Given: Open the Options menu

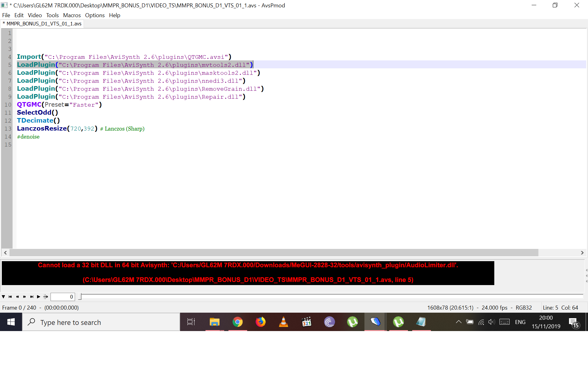Looking at the screenshot, I should tap(95, 15).
